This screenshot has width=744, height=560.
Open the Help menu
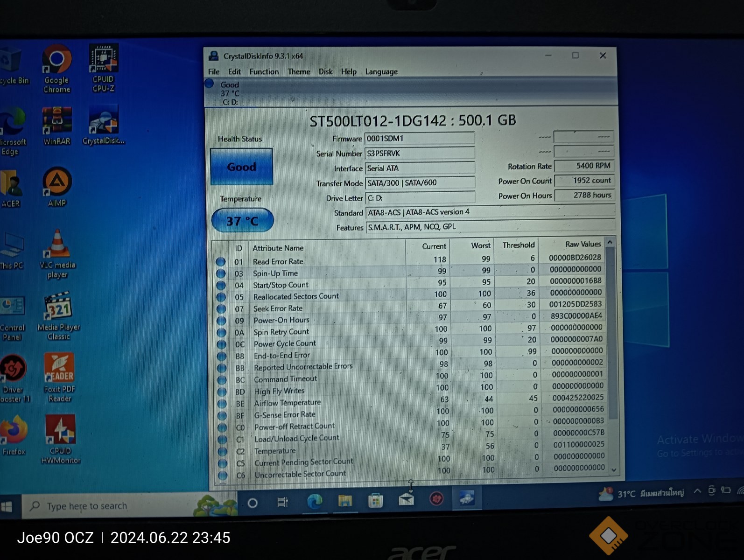click(x=349, y=71)
